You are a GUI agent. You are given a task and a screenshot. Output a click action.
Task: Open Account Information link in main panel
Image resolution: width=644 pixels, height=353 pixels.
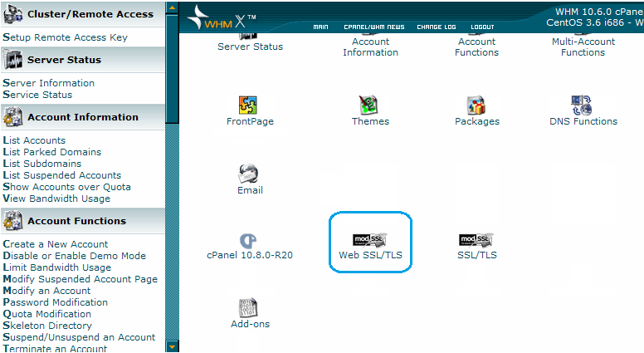click(370, 47)
